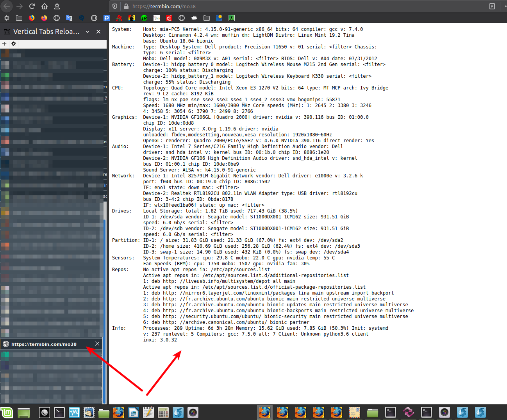Add a new tab with the plus button
This screenshot has height=420, width=507.
coord(4,44)
